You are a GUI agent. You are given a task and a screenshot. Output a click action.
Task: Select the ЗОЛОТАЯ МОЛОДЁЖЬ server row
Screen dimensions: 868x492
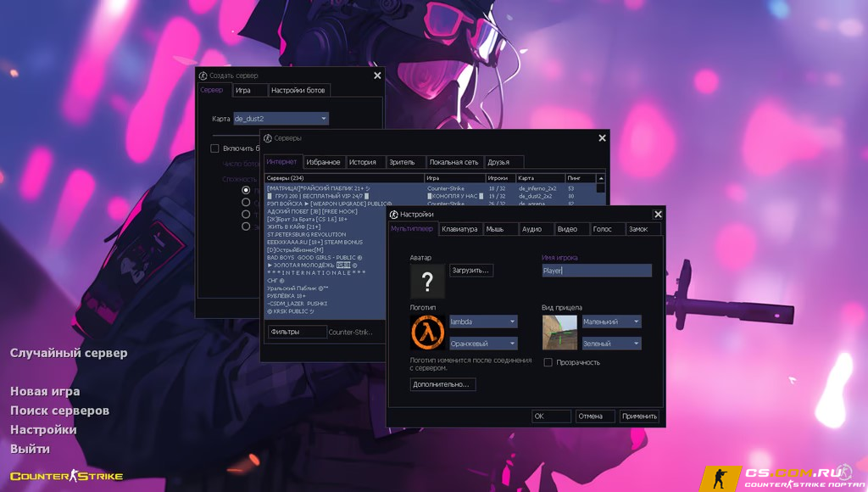(x=325, y=265)
